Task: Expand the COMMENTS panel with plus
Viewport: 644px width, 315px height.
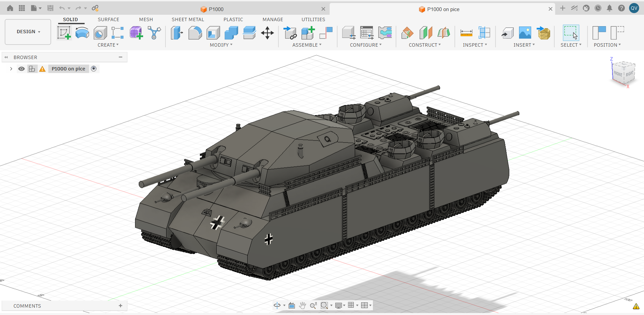Action: (x=121, y=306)
